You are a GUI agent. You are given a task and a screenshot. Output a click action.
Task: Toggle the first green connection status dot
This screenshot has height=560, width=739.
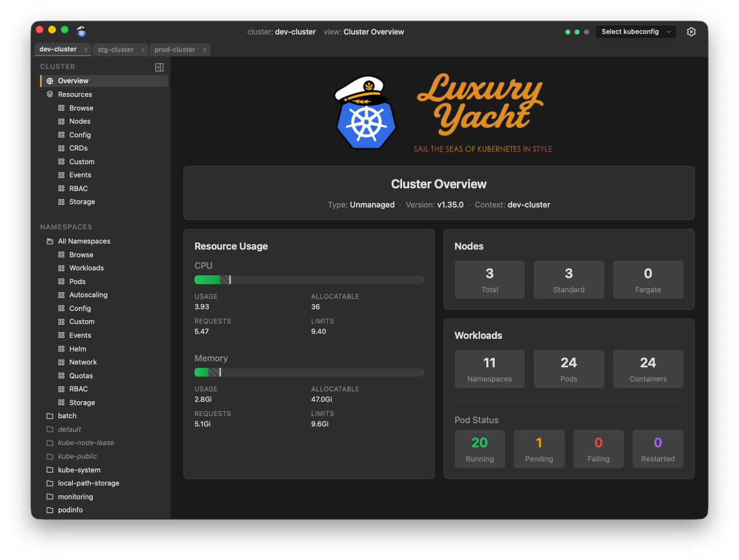[568, 32]
